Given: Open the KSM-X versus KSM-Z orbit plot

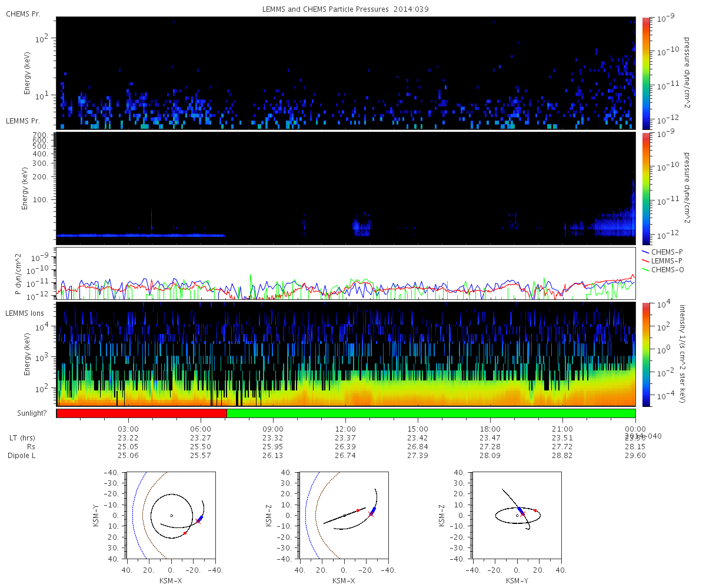Looking at the screenshot, I should pyautogui.click(x=344, y=515).
